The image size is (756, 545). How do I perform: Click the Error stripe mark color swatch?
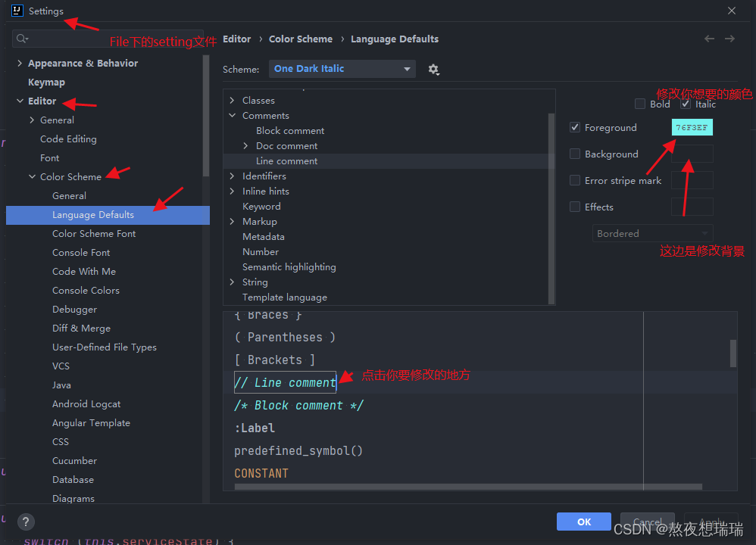click(692, 180)
